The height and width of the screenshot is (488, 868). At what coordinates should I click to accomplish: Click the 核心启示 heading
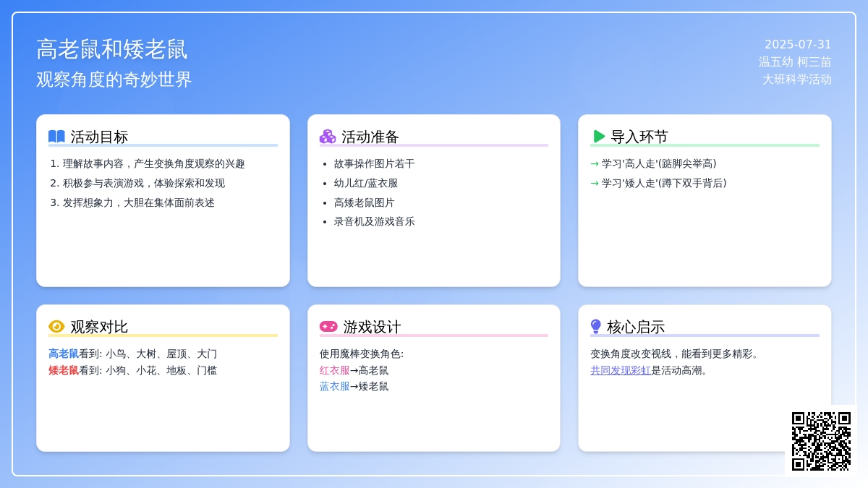[636, 327]
